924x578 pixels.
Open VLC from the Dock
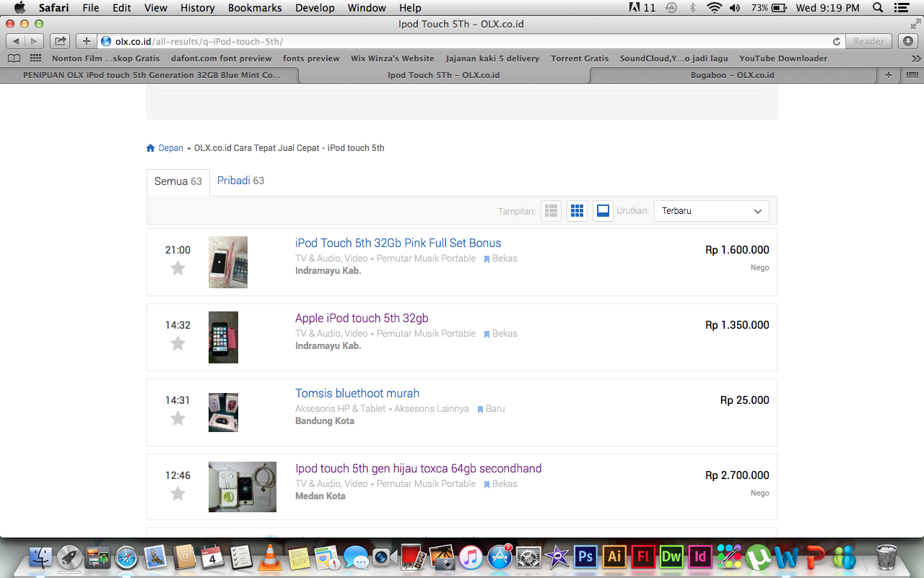click(x=271, y=557)
